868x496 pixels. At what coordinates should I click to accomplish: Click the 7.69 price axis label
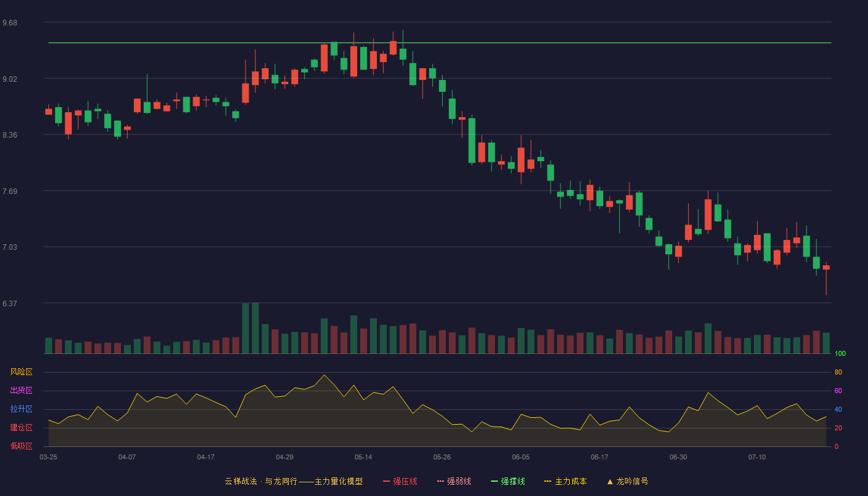point(10,192)
